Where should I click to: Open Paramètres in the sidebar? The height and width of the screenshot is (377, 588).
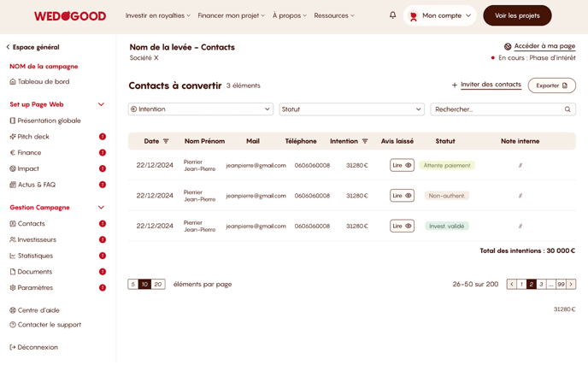[35, 287]
